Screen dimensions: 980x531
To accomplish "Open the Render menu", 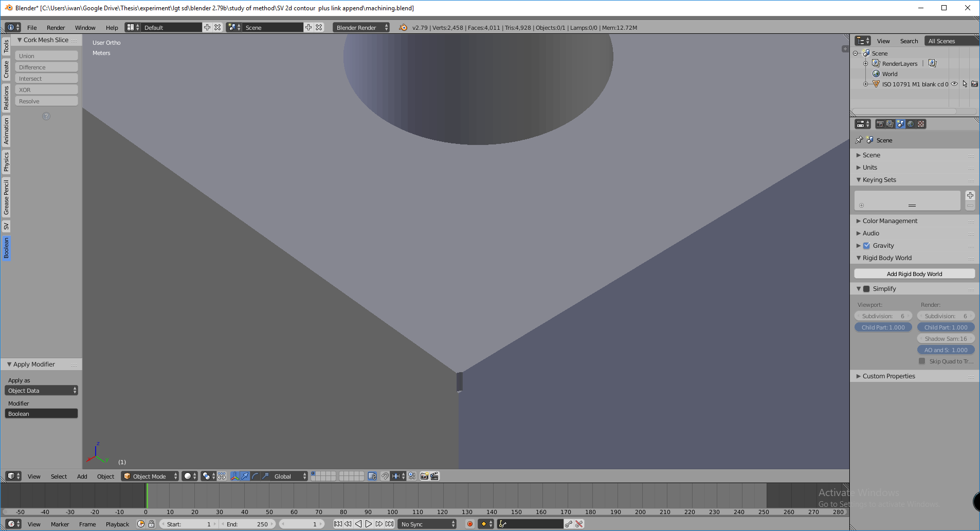I will click(x=56, y=28).
